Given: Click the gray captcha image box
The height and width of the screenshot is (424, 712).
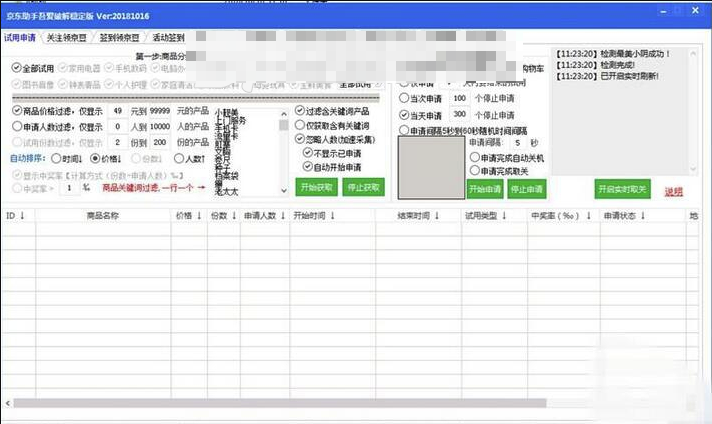Looking at the screenshot, I should [431, 168].
